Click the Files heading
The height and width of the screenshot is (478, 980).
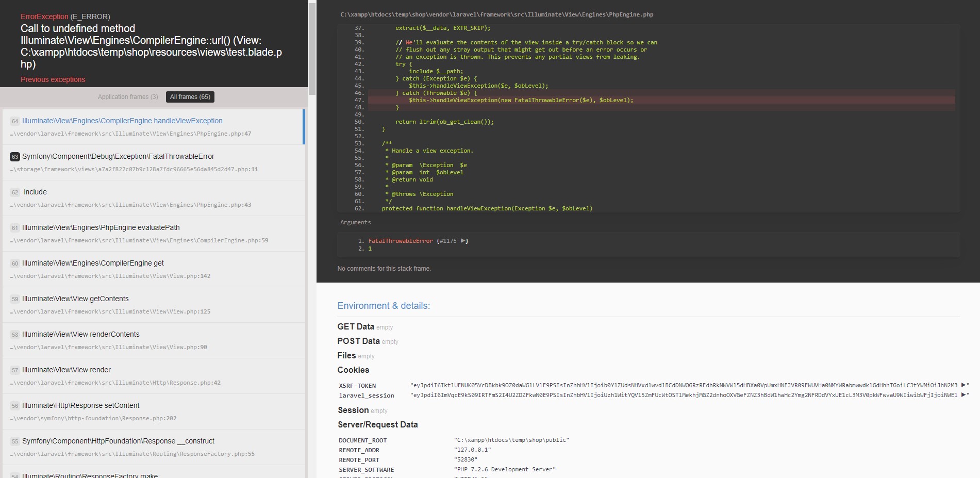tap(346, 355)
